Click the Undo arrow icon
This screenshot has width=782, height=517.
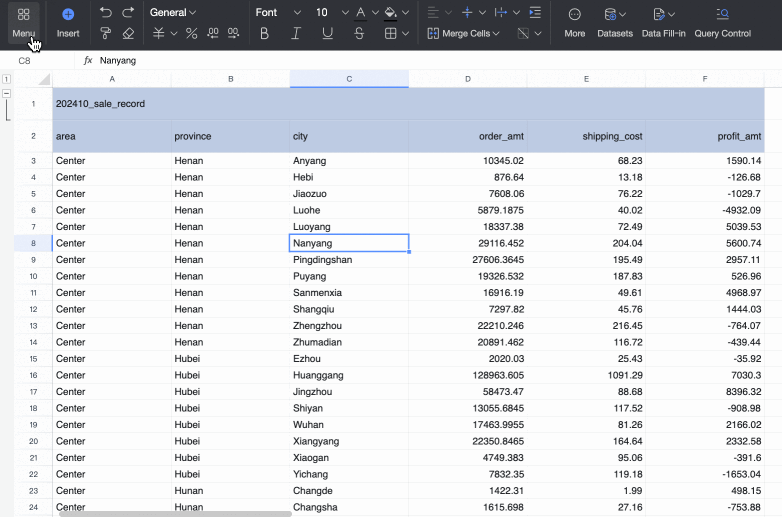point(106,13)
